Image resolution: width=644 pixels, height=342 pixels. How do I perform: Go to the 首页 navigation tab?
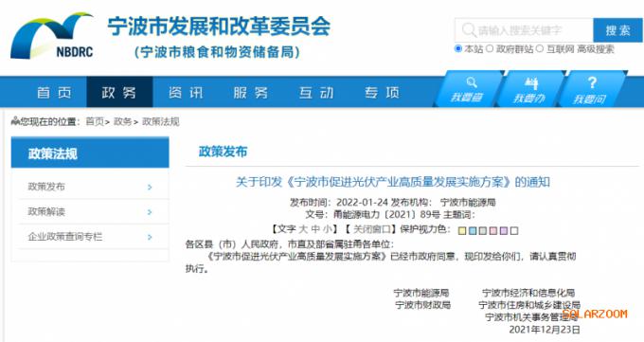(54, 93)
